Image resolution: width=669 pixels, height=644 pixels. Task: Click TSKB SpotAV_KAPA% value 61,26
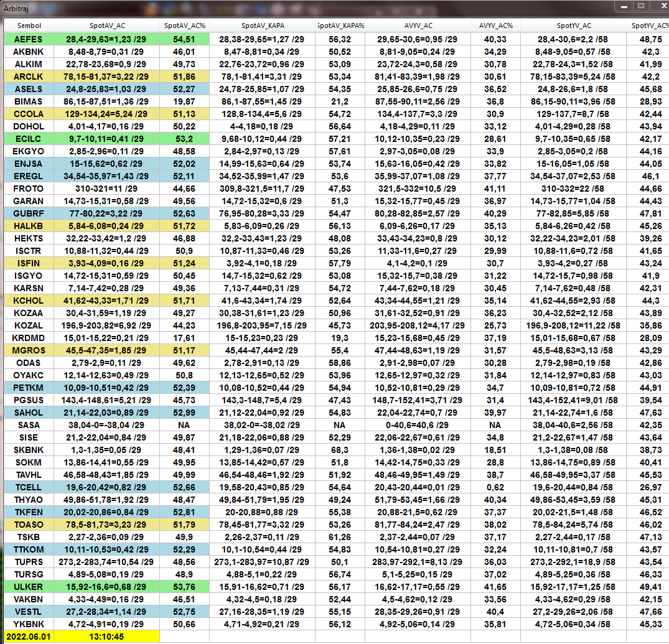340,537
